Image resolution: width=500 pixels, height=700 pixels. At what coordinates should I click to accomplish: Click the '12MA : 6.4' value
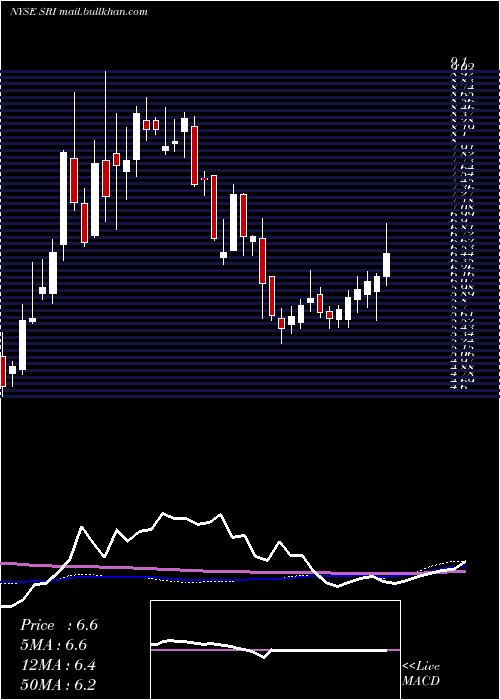pyautogui.click(x=58, y=665)
